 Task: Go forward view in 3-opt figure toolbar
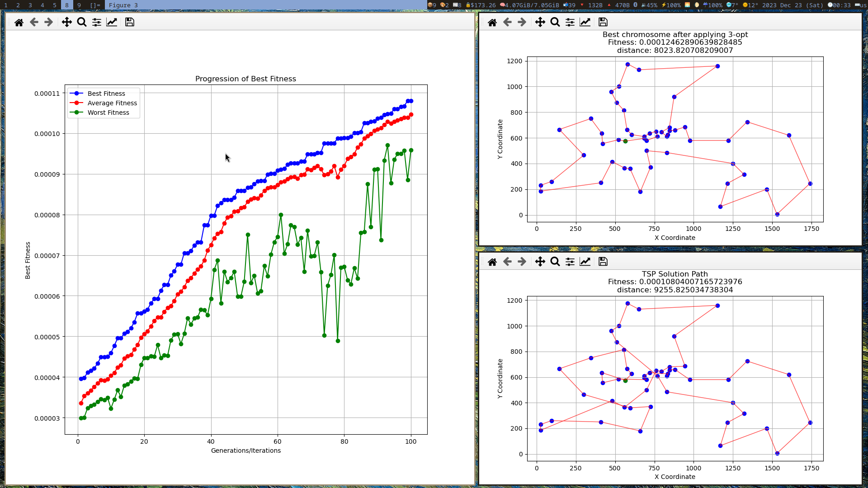click(522, 22)
